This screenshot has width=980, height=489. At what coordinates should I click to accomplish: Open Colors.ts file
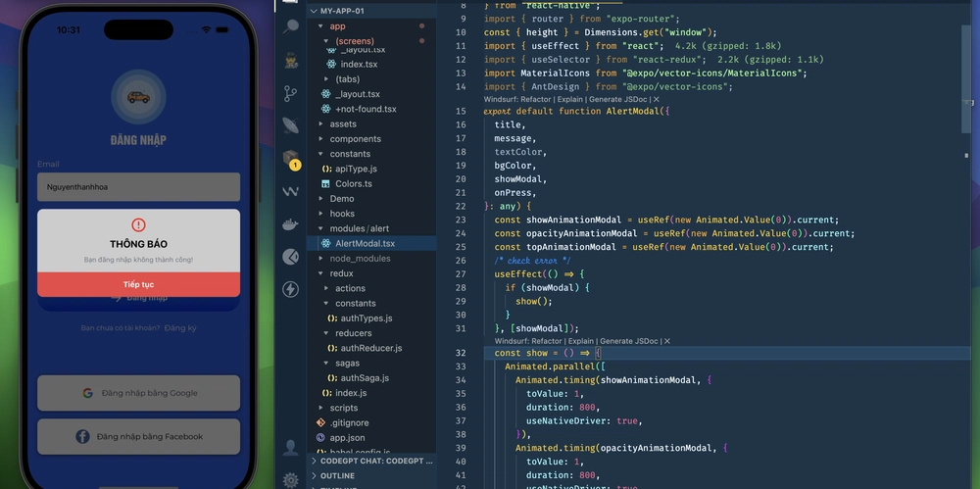click(x=353, y=184)
